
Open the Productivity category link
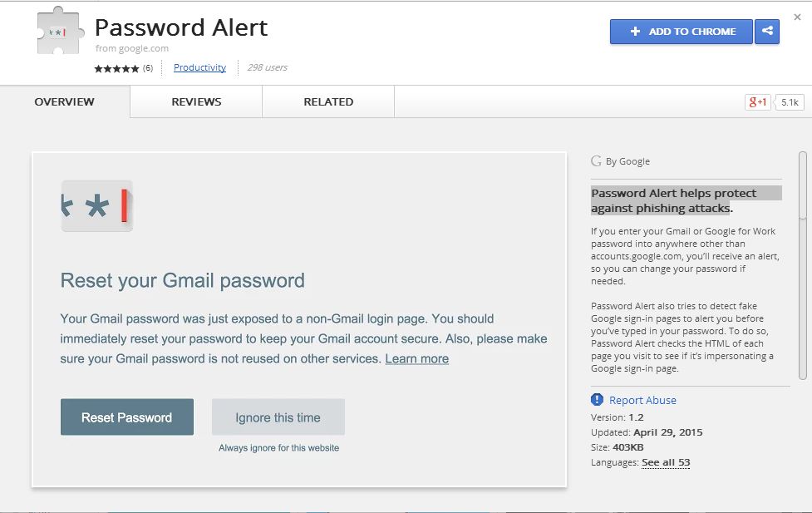(200, 67)
